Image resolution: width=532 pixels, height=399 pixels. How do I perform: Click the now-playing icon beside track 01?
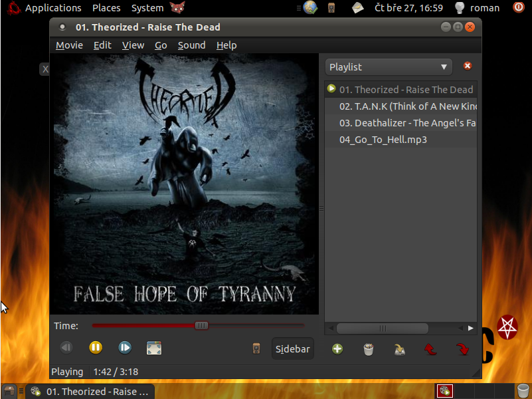pyautogui.click(x=331, y=89)
